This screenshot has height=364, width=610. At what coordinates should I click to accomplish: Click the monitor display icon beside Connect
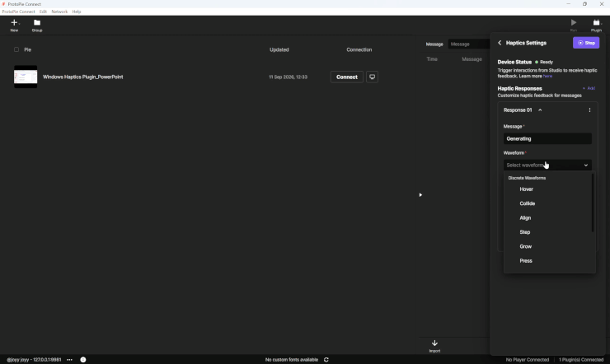click(x=372, y=77)
